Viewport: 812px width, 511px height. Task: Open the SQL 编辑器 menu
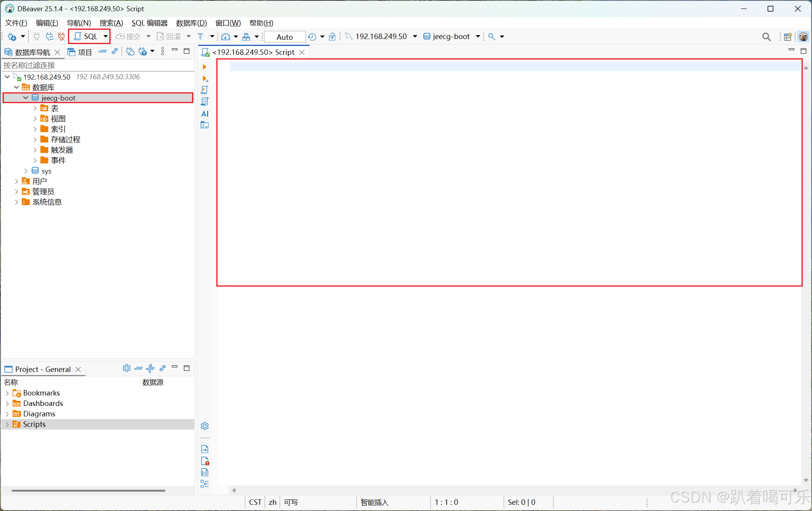pyautogui.click(x=149, y=23)
